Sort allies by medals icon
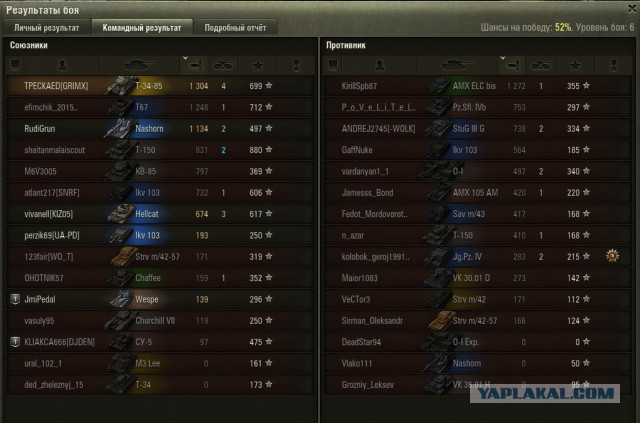This screenshot has width=640, height=423. tap(296, 65)
